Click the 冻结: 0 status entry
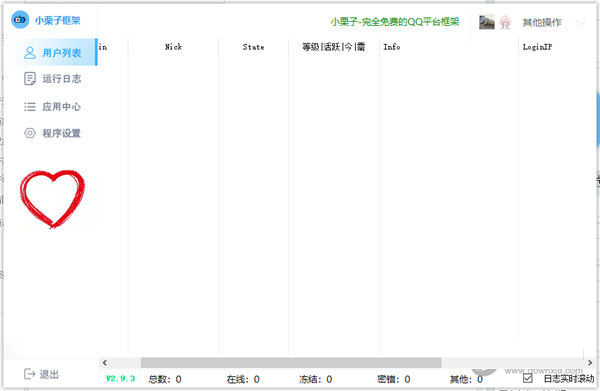This screenshot has width=600, height=391. point(316,379)
